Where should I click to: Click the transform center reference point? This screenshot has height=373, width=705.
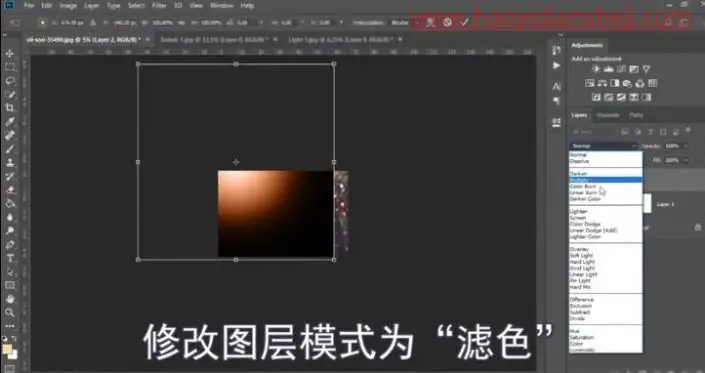(236, 162)
